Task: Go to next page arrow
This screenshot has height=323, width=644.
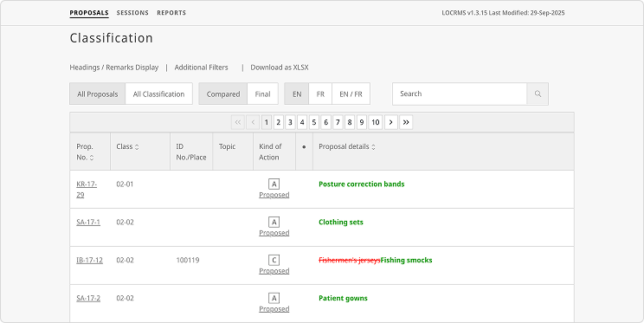Action: pos(391,122)
